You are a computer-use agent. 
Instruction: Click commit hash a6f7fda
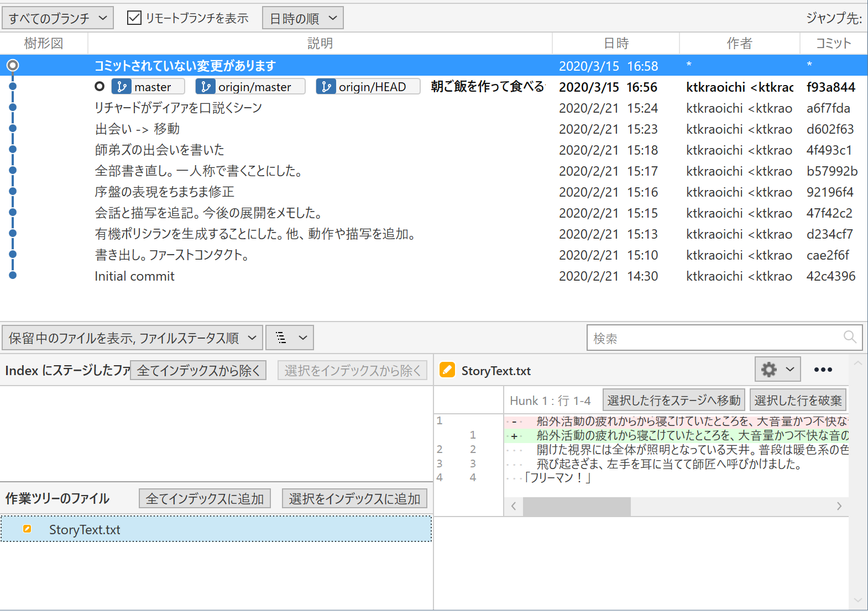pos(828,108)
